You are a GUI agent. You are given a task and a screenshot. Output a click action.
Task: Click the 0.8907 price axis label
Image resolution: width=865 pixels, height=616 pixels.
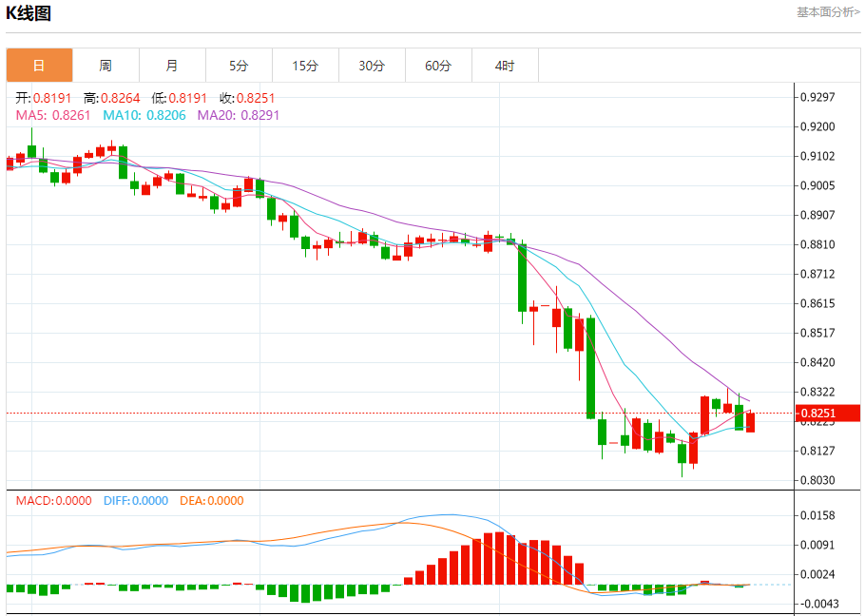click(x=818, y=215)
